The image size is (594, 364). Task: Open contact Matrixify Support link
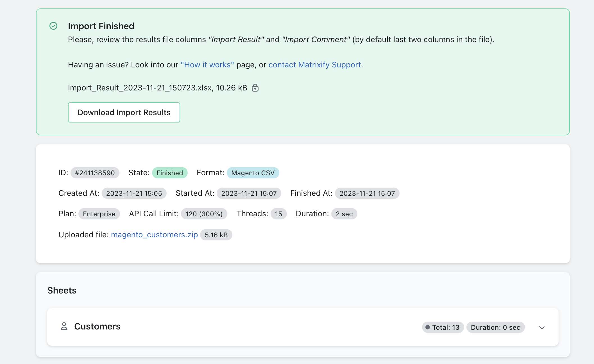pos(314,65)
